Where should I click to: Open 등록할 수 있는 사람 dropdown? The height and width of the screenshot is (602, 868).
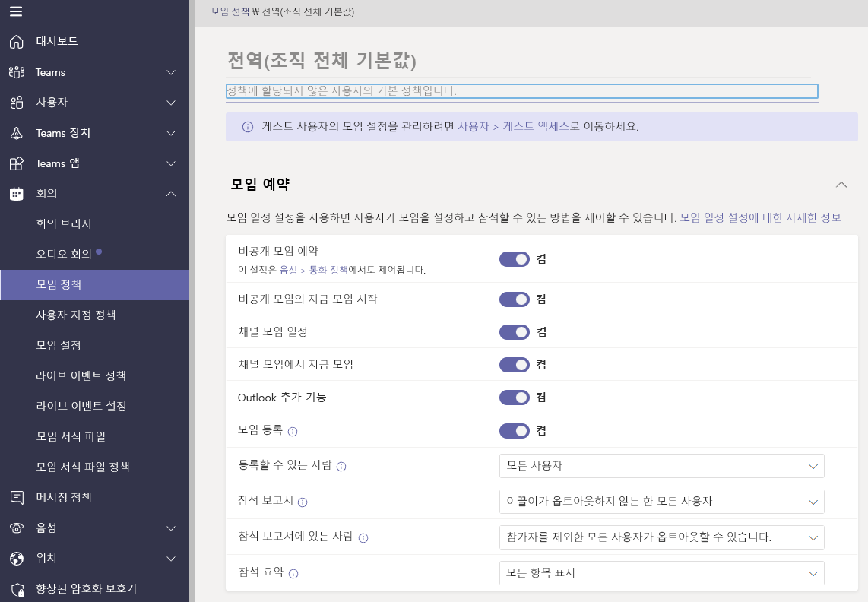coord(661,466)
